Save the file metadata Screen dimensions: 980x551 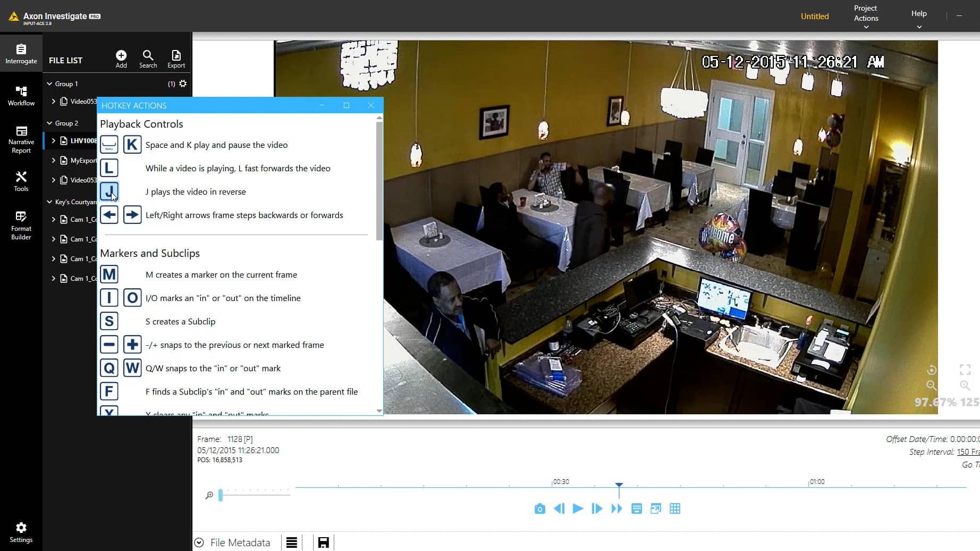pyautogui.click(x=323, y=542)
